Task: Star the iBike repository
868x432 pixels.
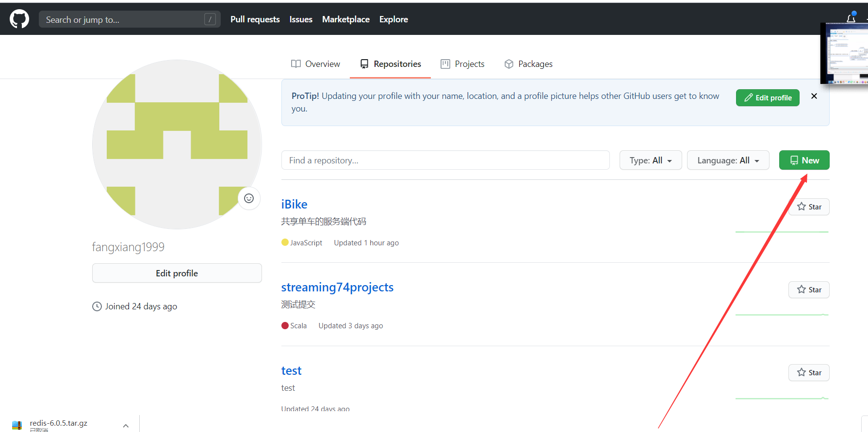Action: coord(809,207)
